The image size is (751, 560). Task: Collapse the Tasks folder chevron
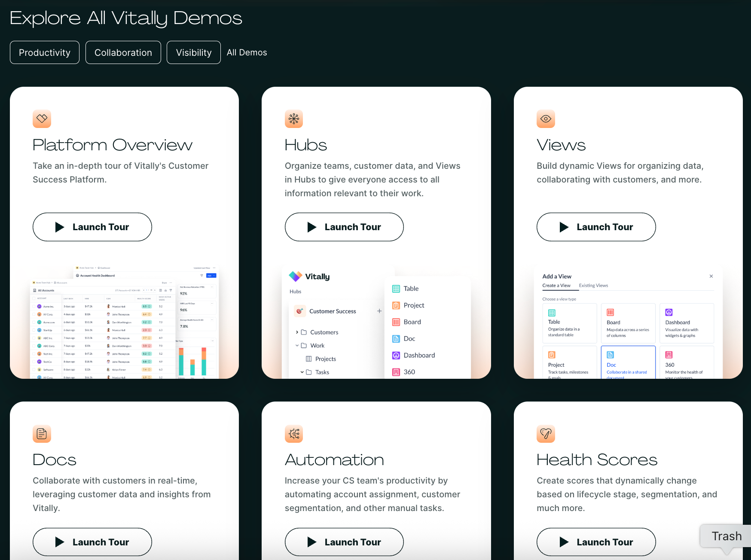pyautogui.click(x=302, y=372)
